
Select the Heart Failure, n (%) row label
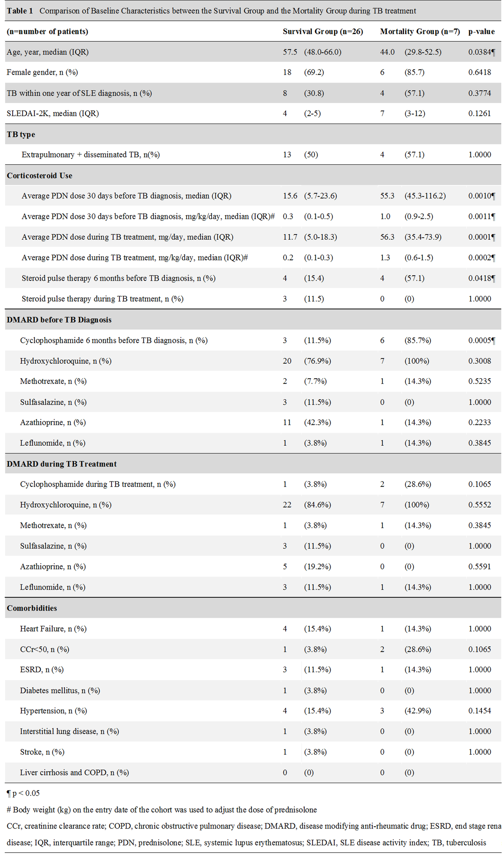pyautogui.click(x=53, y=629)
